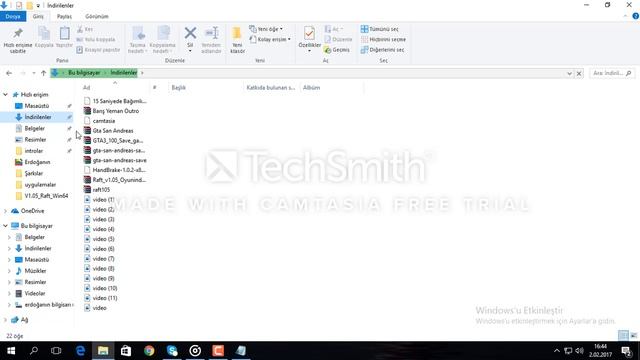
Task: Open the Windows Start menu
Action: coord(11,351)
